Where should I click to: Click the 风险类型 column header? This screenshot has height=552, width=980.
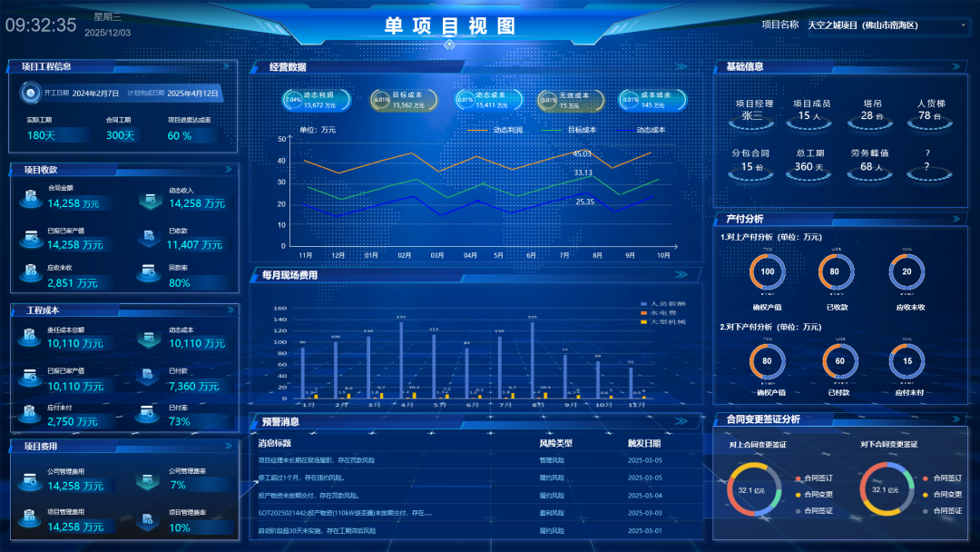(x=555, y=443)
